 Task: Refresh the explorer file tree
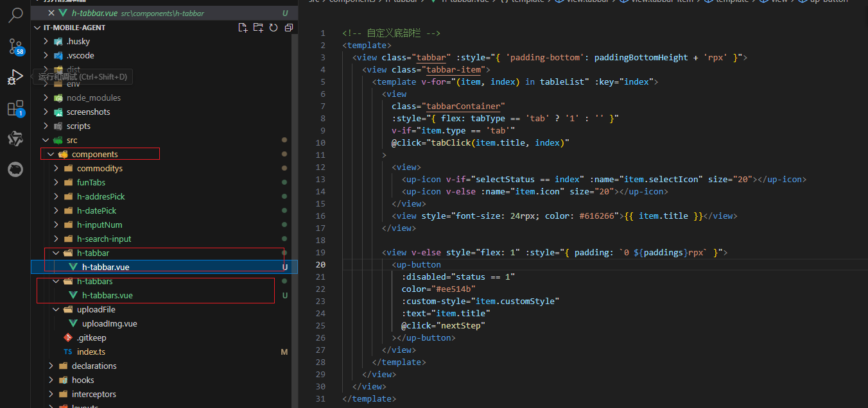tap(273, 28)
